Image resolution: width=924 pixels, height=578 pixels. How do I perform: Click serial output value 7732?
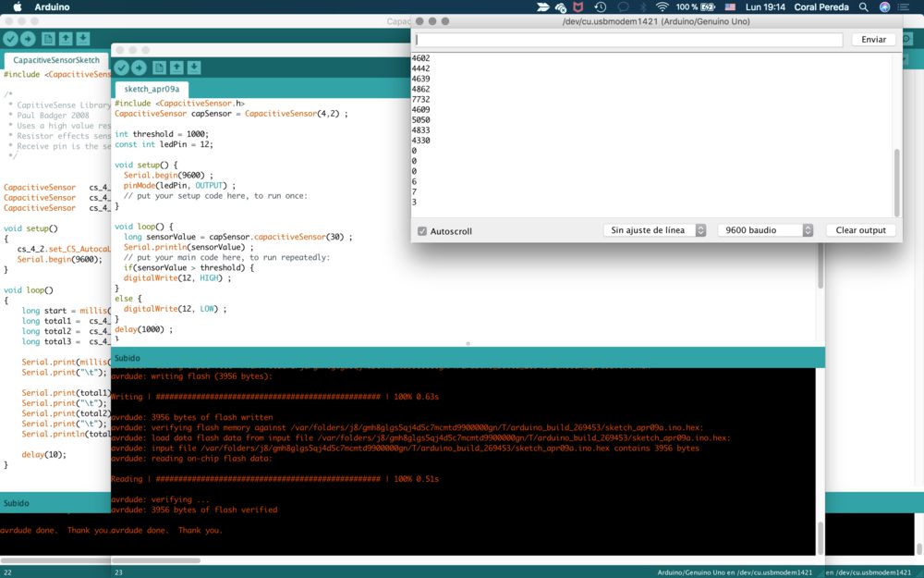coord(420,99)
